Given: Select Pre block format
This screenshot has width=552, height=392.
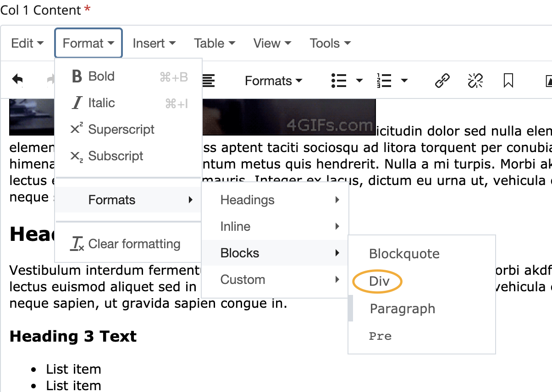Looking at the screenshot, I should point(422,336).
